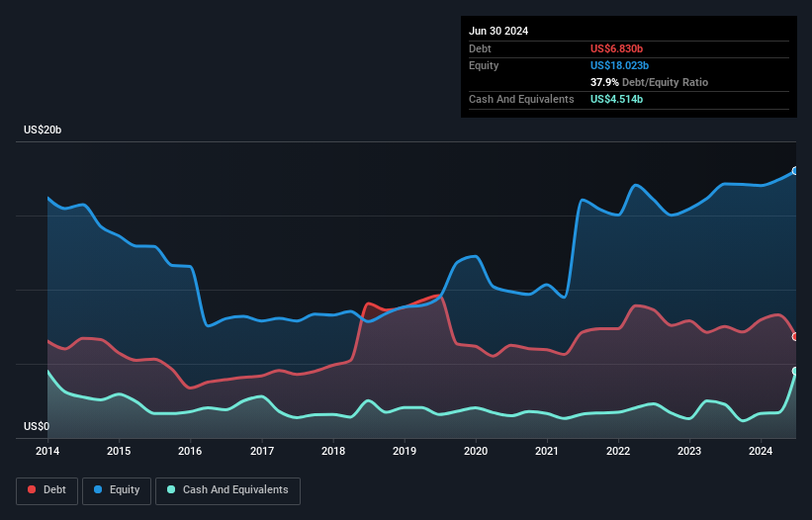
Task: Click the 2016 x-axis label
Action: 190,451
